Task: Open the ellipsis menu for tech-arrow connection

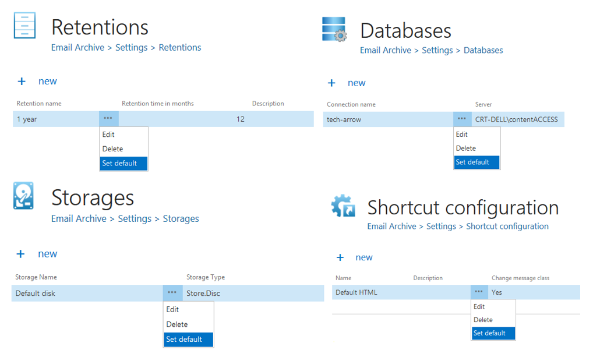Action: click(462, 119)
